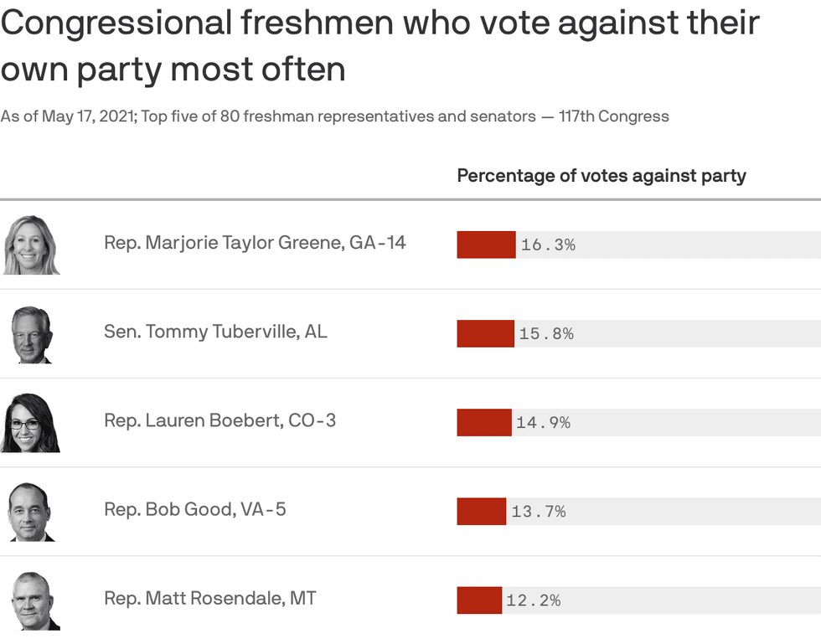Click the red bar for Tuberville's 15.8%

point(485,333)
